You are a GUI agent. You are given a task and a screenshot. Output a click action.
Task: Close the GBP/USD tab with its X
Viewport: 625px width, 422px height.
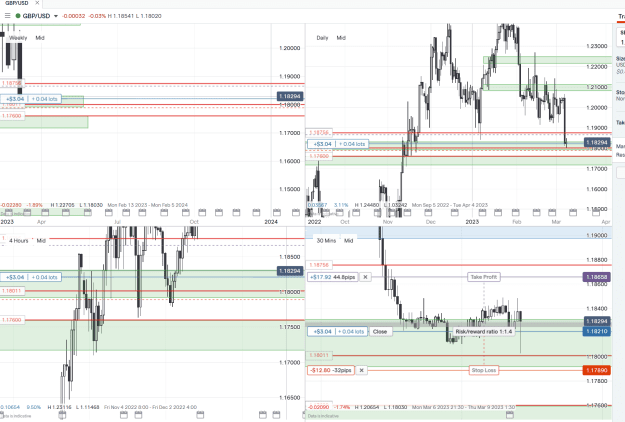pos(37,3)
